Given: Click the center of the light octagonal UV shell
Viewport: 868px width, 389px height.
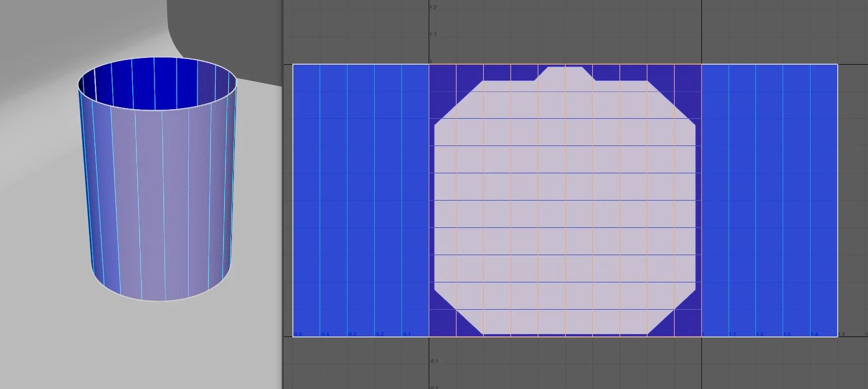Looking at the screenshot, I should click(565, 202).
